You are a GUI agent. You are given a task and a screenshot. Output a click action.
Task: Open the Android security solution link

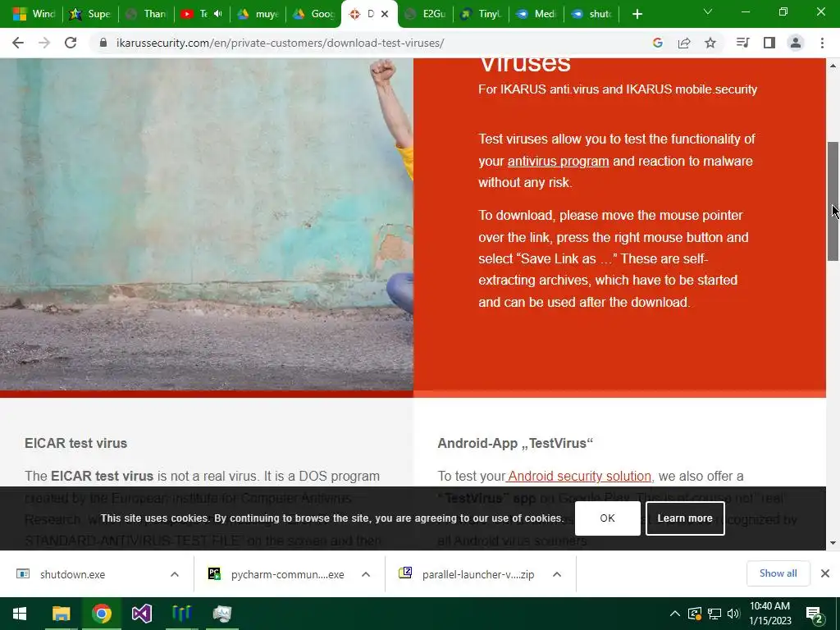[x=579, y=477]
